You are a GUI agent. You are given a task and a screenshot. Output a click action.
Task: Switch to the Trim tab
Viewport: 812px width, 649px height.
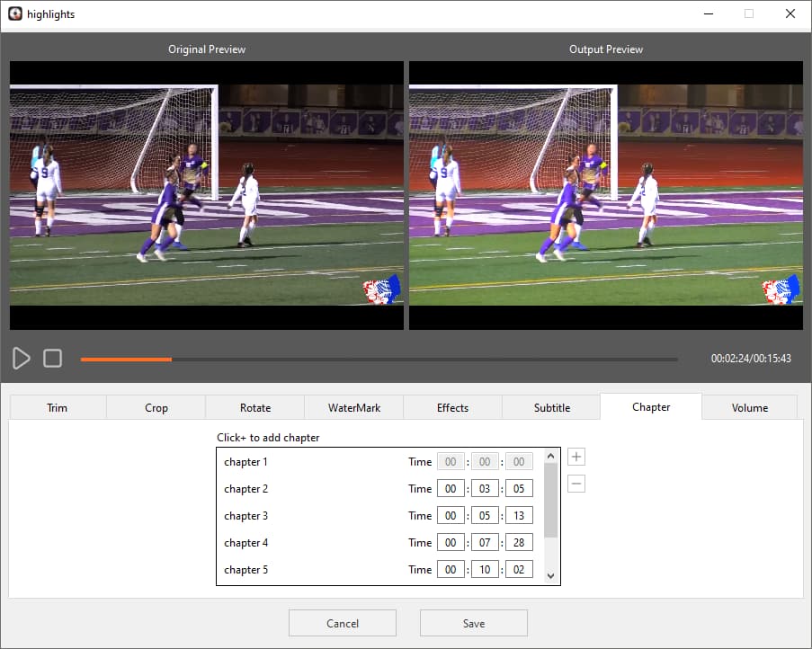click(x=57, y=407)
